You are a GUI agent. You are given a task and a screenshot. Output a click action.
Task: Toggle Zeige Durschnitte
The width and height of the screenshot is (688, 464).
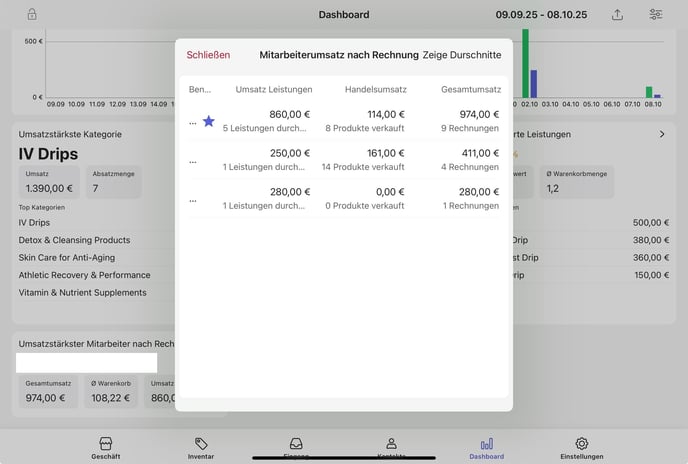[x=462, y=55]
